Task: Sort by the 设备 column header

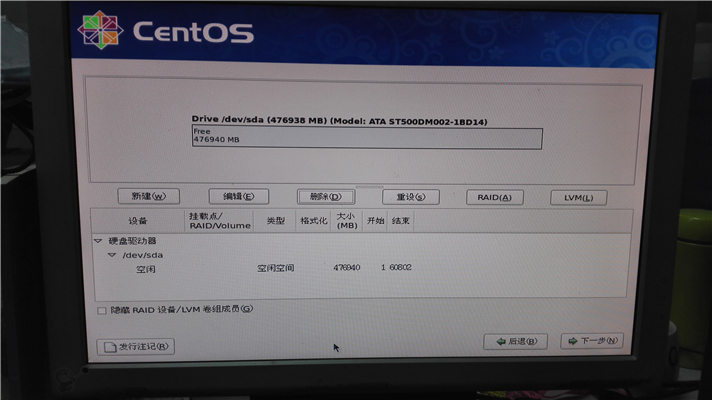Action: point(138,221)
